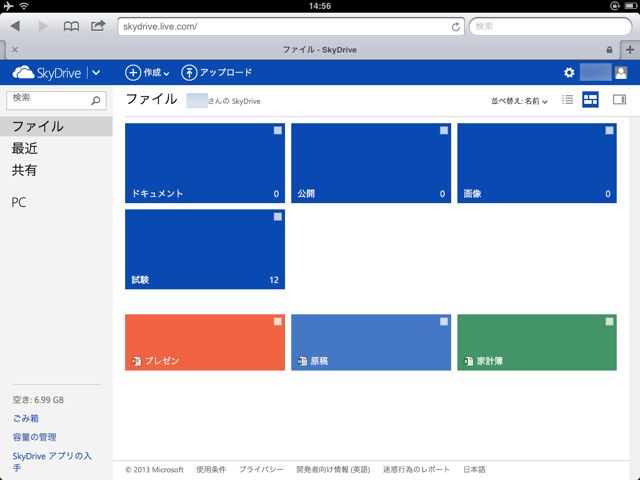Open the 画像 folder tile
640x480 pixels.
click(x=537, y=163)
